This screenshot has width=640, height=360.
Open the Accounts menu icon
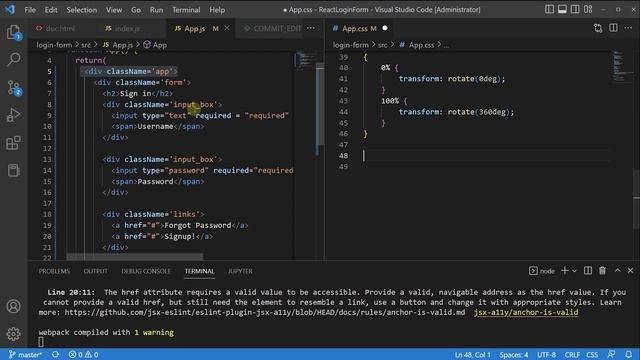point(13,306)
